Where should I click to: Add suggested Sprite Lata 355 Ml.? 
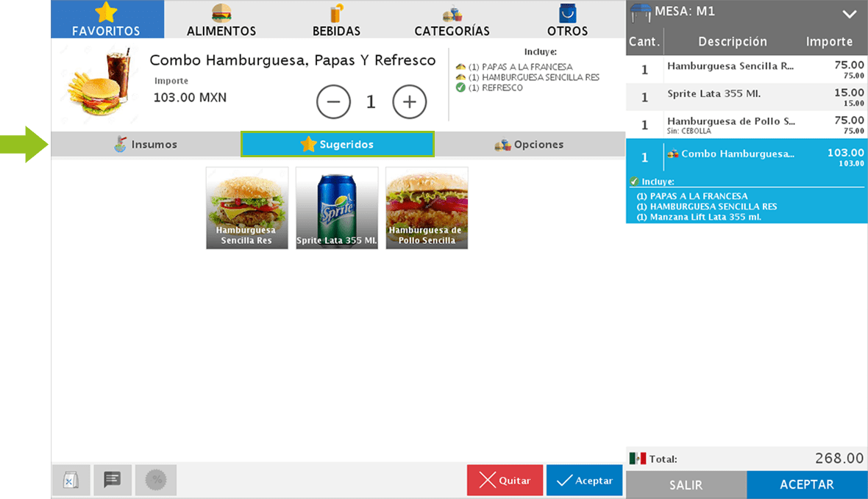point(337,208)
